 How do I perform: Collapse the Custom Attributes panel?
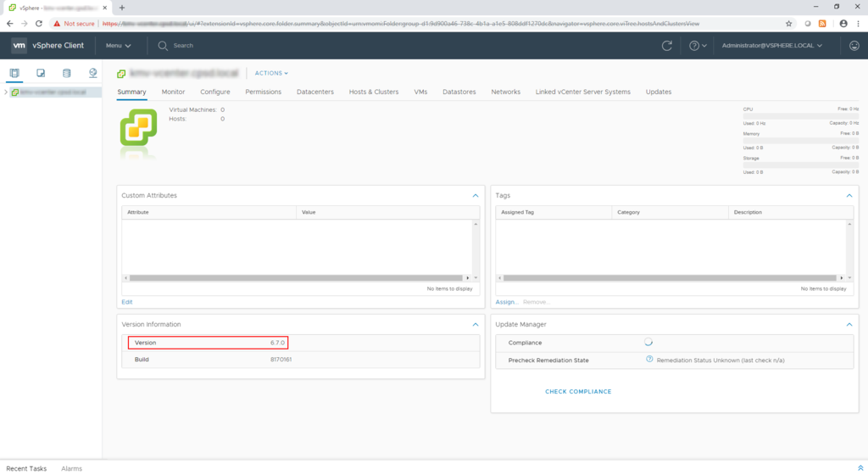[476, 195]
